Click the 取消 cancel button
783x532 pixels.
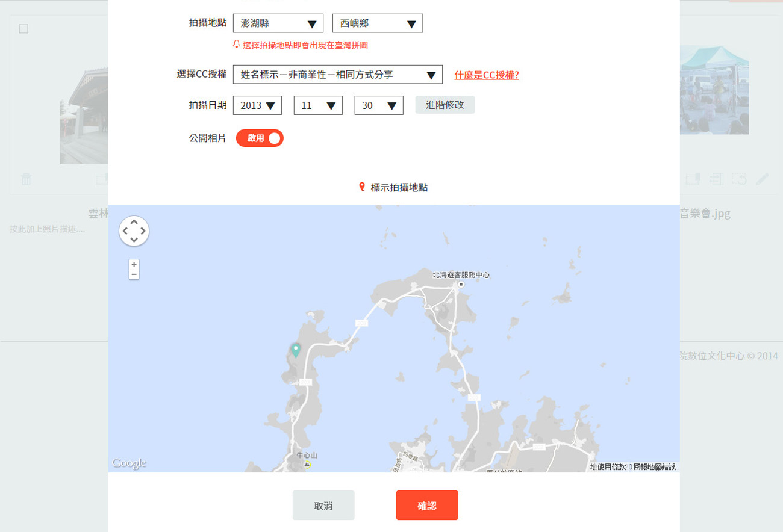[323, 505]
